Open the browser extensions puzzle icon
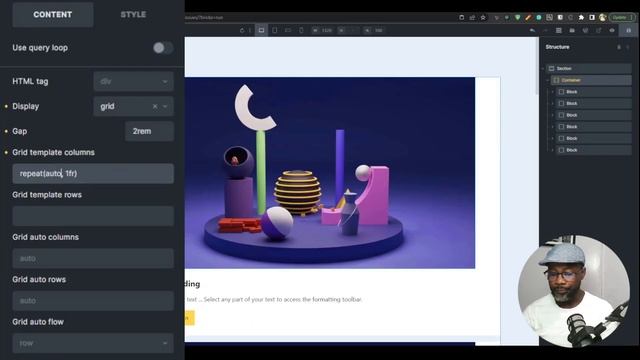Viewport: 640px width, 360px height. click(x=581, y=18)
